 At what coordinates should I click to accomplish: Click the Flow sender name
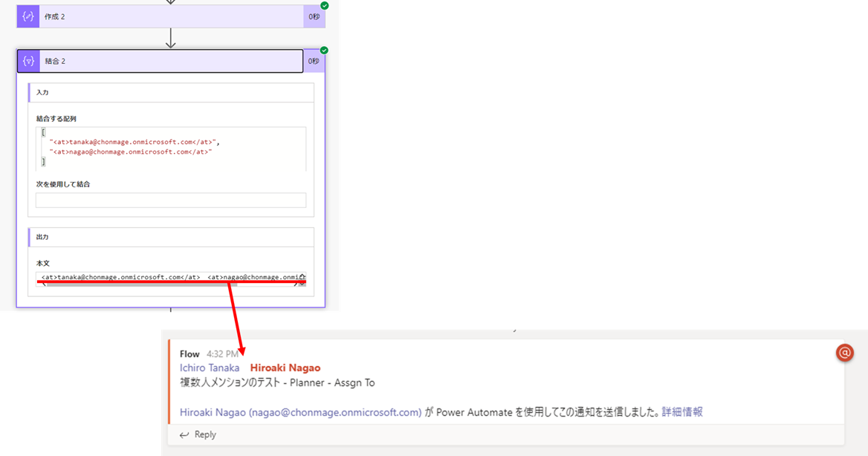[x=190, y=354]
